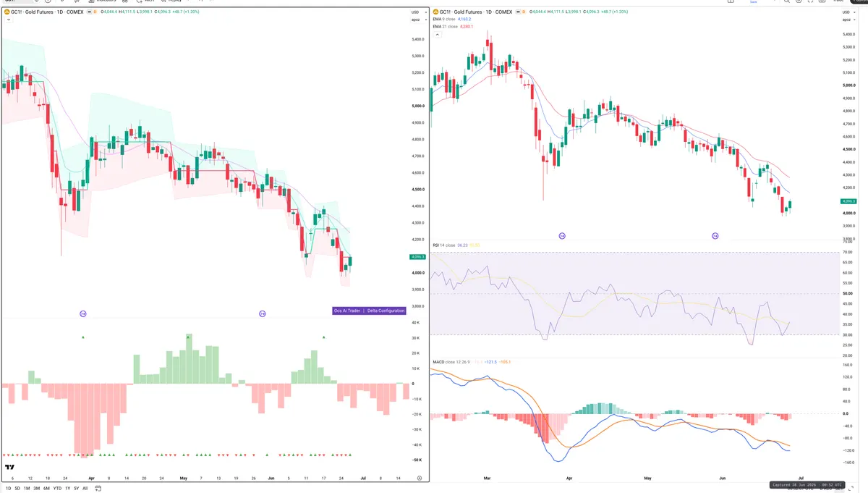Select the 6M time range
868x493 pixels.
point(46,489)
